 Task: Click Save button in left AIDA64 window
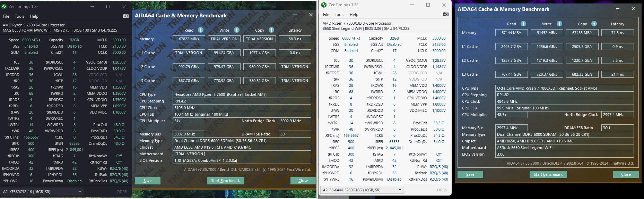(x=147, y=181)
